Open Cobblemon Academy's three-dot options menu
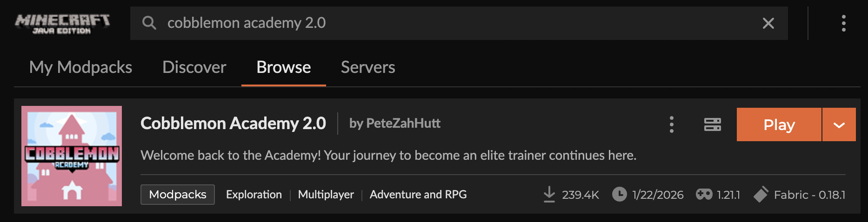Image resolution: width=868 pixels, height=222 pixels. 671,124
